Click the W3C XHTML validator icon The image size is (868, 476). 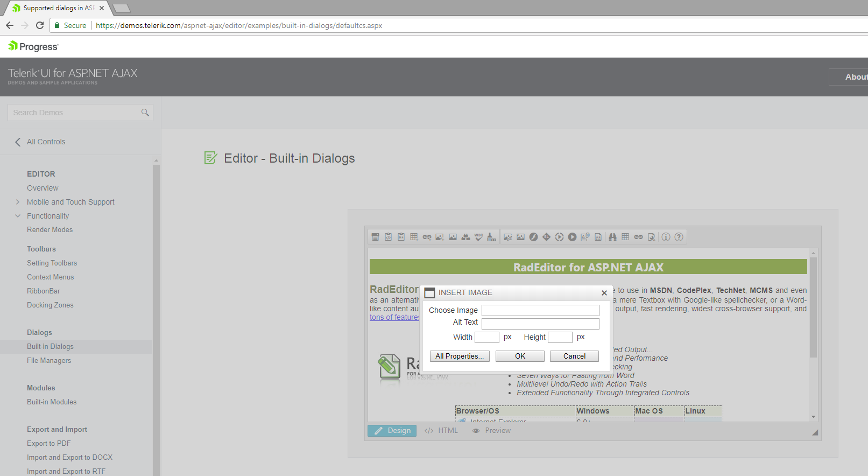pyautogui.click(x=478, y=237)
